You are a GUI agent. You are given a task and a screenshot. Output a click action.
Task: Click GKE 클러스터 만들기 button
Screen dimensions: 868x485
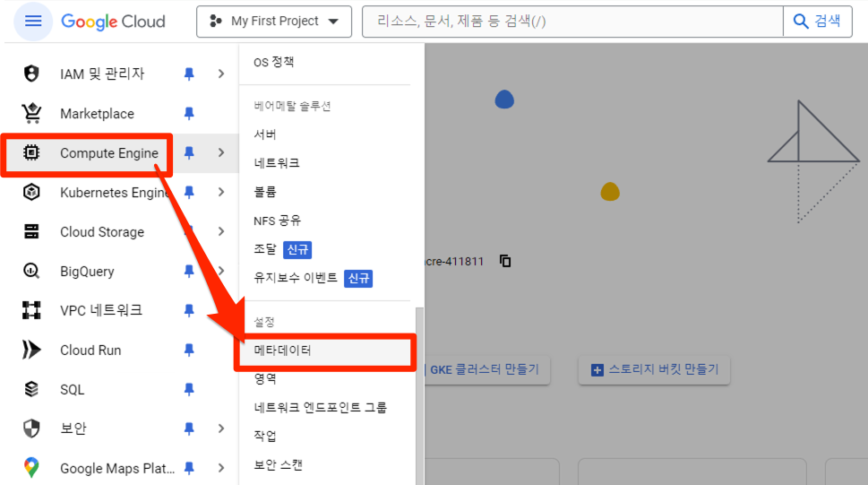485,369
